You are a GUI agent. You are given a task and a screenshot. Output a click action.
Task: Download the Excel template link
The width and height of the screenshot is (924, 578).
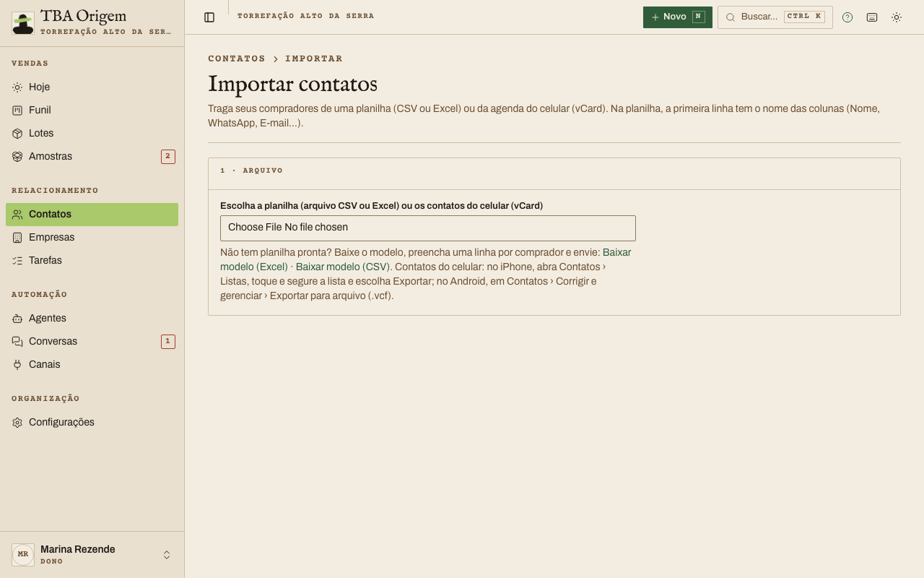[425, 259]
